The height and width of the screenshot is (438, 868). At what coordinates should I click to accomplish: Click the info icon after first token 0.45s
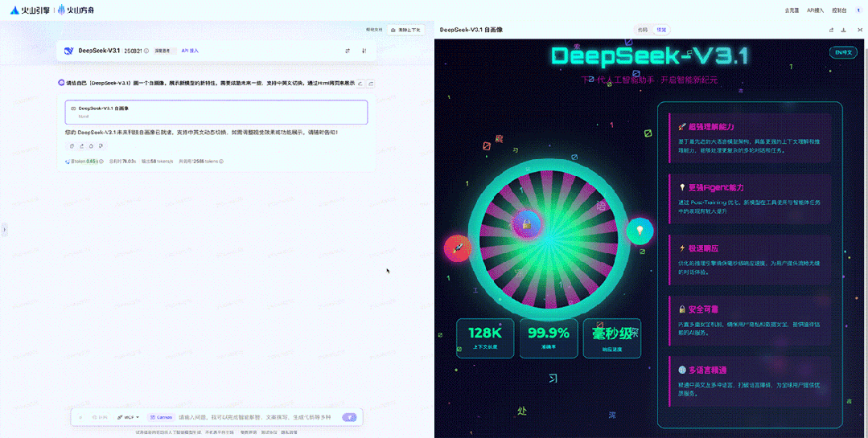coord(101,162)
